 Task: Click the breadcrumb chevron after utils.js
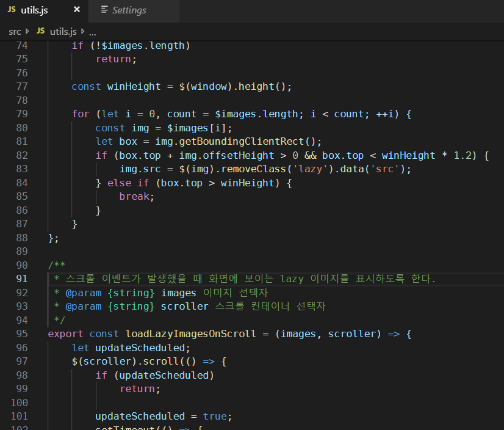(82, 31)
